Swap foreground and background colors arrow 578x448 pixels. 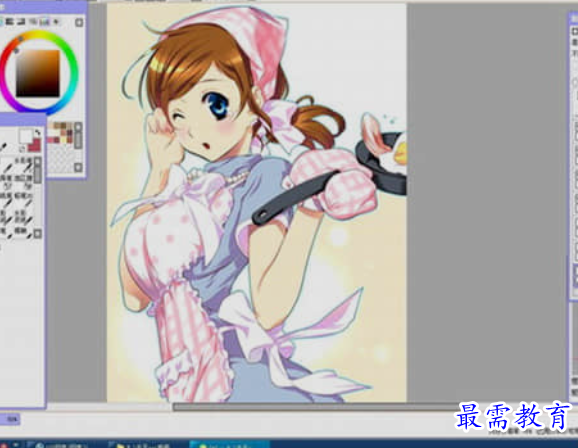click(38, 132)
